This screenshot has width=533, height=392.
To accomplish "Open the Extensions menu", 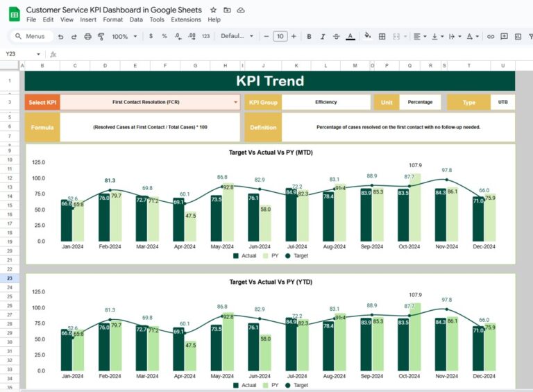I will [x=186, y=19].
